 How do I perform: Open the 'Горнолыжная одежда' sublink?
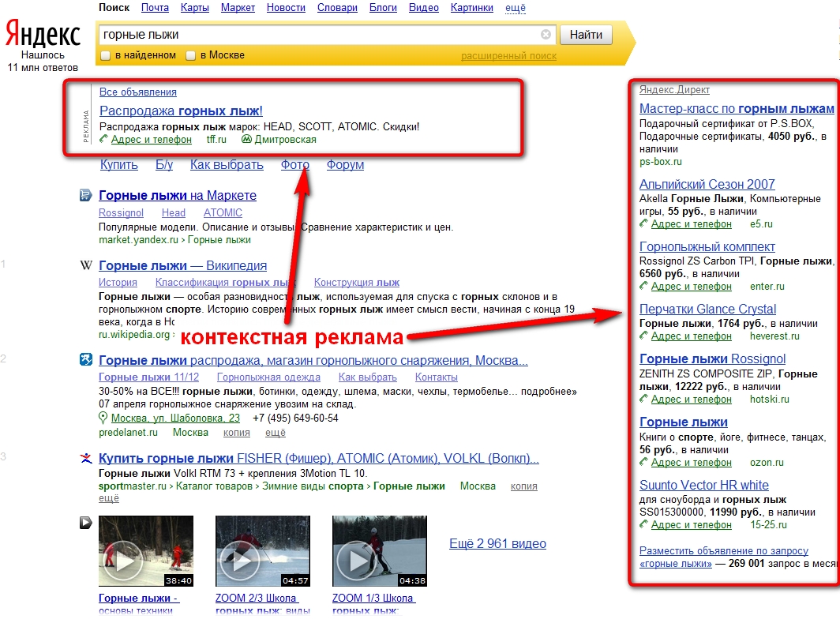pos(268,377)
